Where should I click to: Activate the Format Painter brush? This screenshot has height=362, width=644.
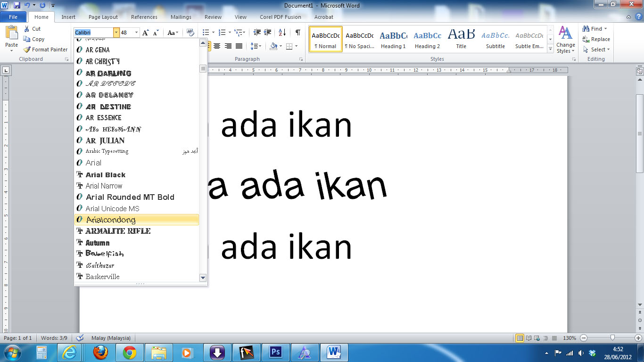tap(46, 49)
